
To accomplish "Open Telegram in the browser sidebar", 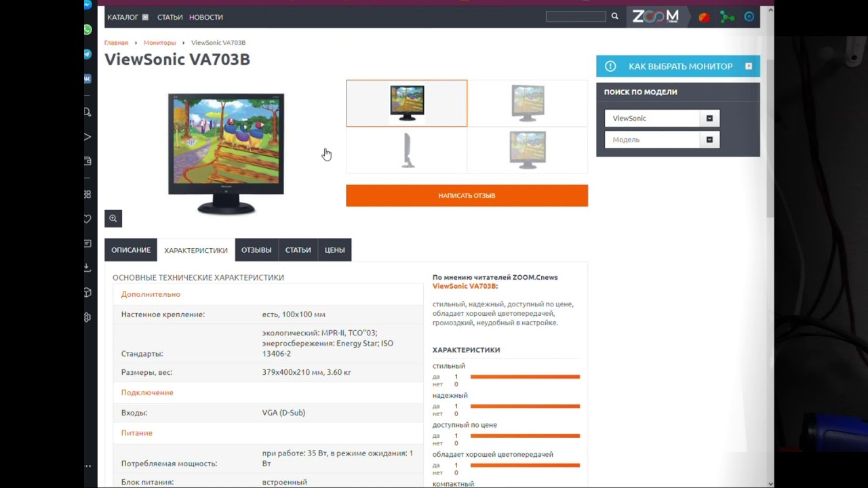I will click(x=88, y=54).
